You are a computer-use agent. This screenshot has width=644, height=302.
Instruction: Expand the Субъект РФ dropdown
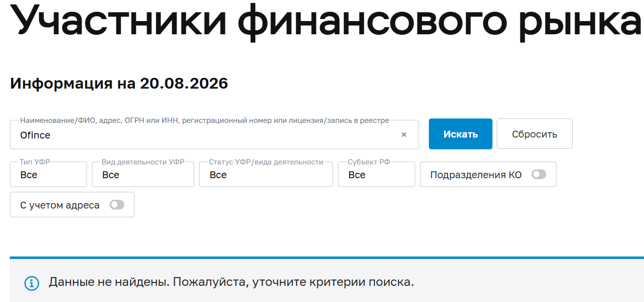[377, 174]
